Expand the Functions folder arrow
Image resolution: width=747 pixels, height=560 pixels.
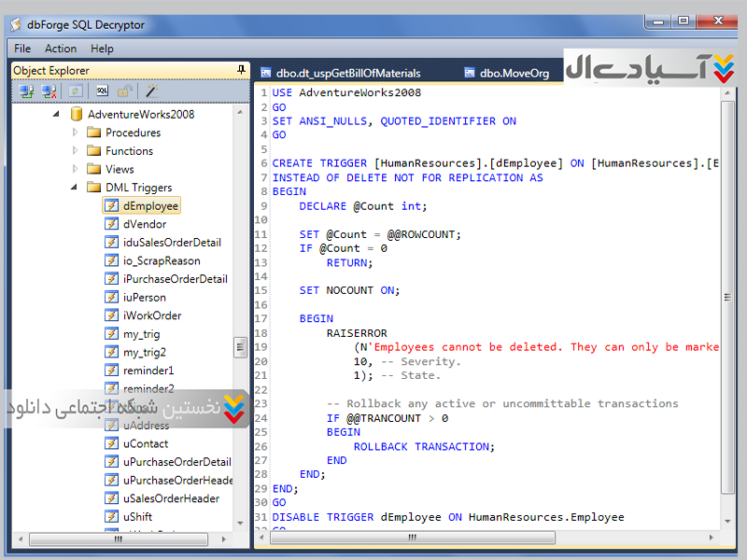76,150
